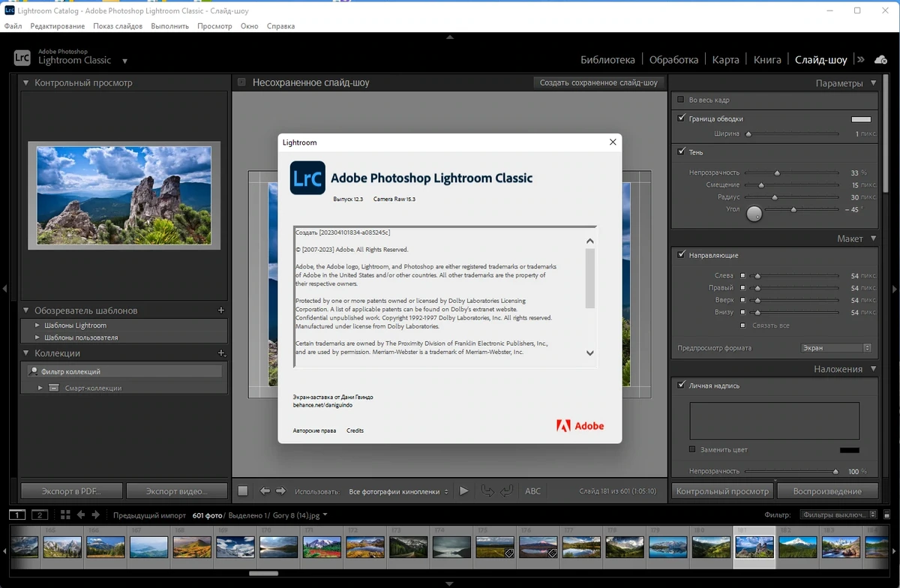Open Все фотографии кинопленки dropdown

click(399, 491)
